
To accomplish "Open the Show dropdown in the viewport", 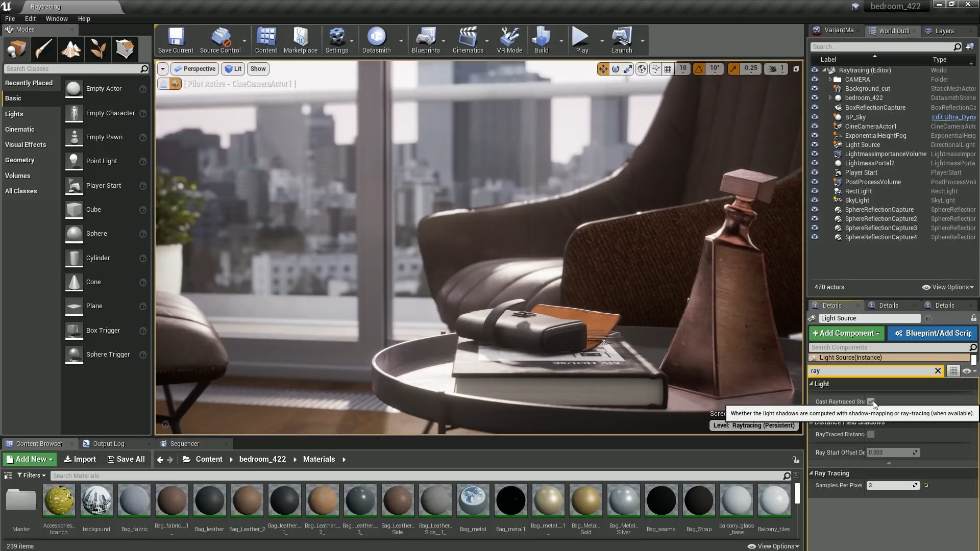I will pyautogui.click(x=258, y=68).
